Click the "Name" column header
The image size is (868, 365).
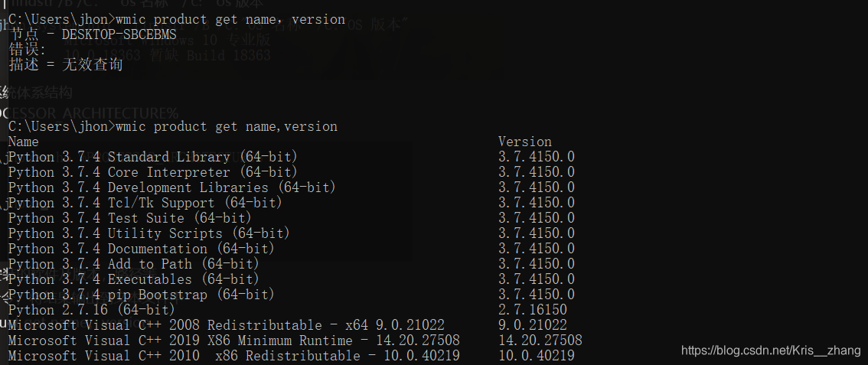(23, 142)
